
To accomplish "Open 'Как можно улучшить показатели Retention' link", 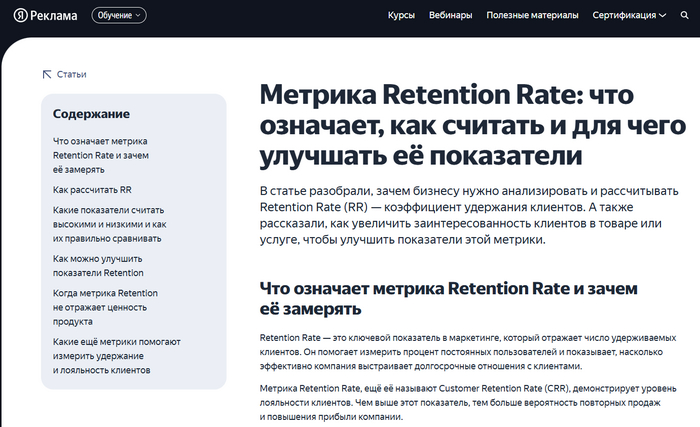I will click(98, 266).
